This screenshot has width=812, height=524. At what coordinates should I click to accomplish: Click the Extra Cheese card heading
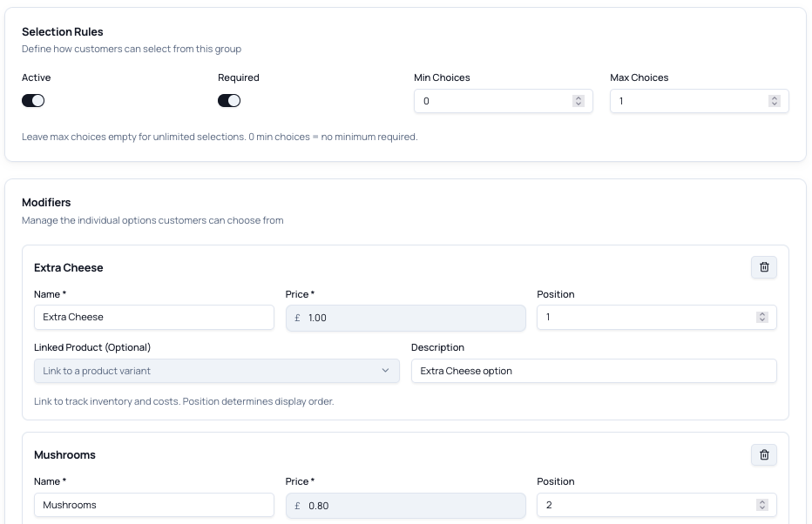69,268
